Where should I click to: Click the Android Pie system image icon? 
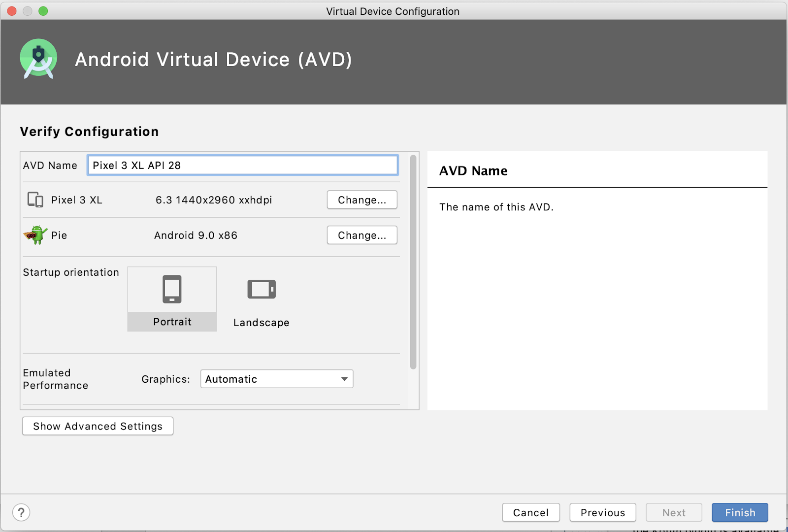(x=35, y=235)
